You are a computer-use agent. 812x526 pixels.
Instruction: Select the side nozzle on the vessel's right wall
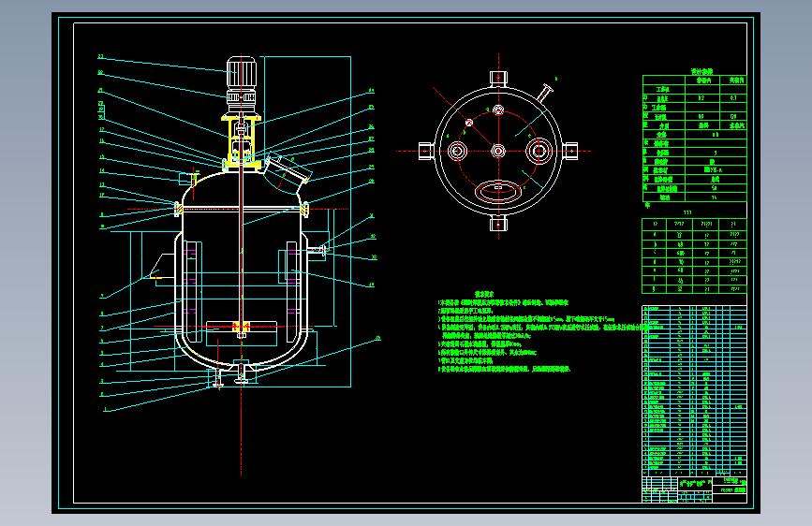tap(317, 251)
